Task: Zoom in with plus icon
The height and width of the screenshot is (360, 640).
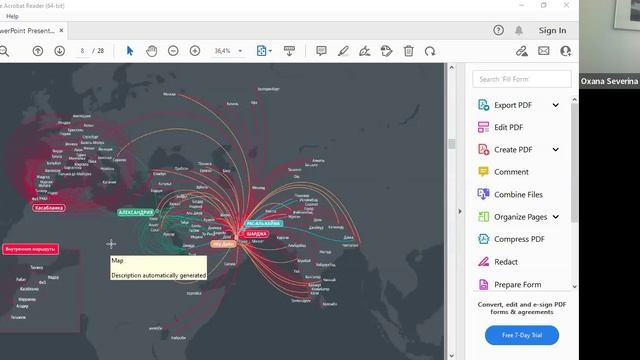Action: pos(195,51)
